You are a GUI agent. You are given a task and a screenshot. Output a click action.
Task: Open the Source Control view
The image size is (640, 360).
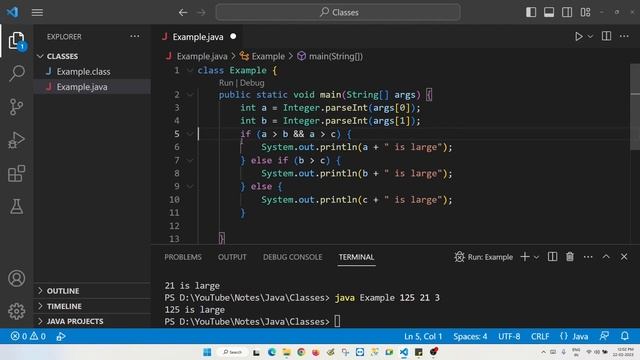17,107
